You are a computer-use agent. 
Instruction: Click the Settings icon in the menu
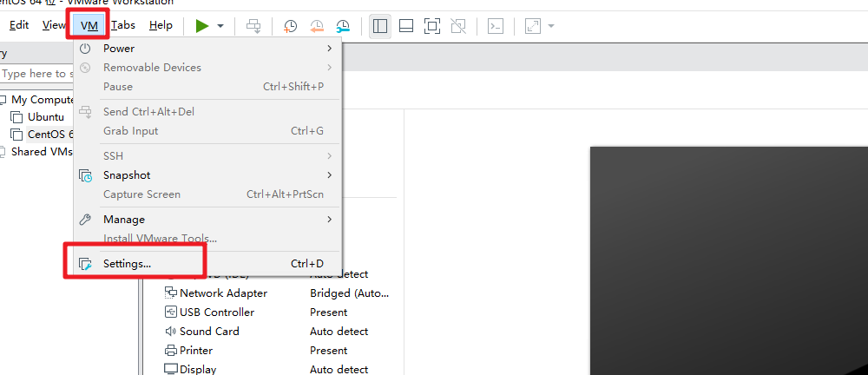click(x=85, y=264)
